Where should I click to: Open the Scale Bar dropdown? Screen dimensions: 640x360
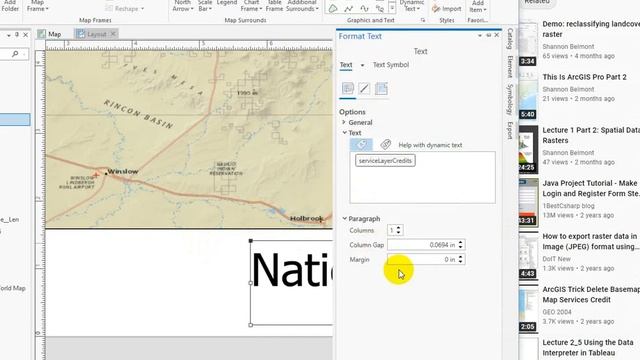(205, 6)
